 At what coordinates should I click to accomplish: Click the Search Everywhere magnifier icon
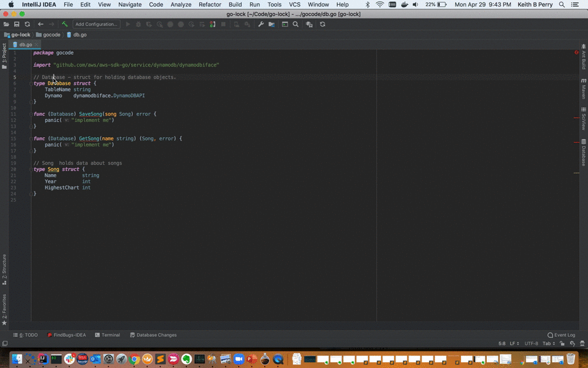[296, 24]
